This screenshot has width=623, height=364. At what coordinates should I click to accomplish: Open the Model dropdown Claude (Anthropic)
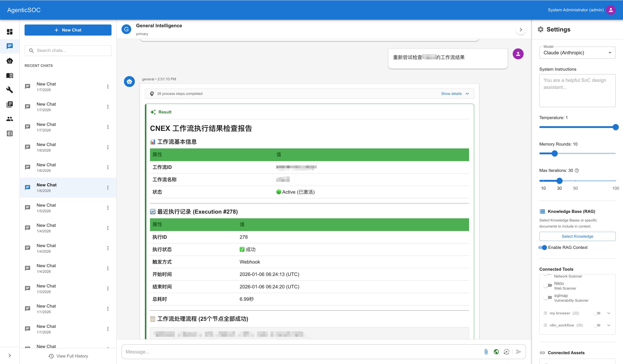(x=577, y=53)
